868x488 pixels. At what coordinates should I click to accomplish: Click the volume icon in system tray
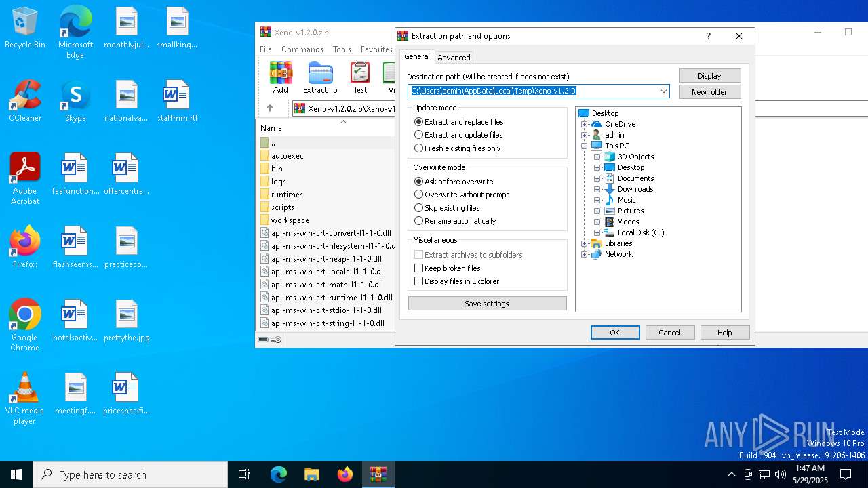[781, 474]
